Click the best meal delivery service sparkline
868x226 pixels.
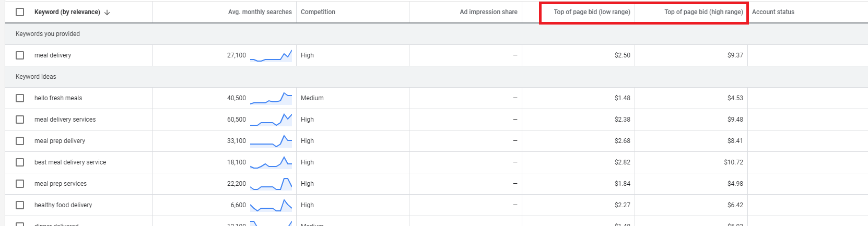pos(271,162)
